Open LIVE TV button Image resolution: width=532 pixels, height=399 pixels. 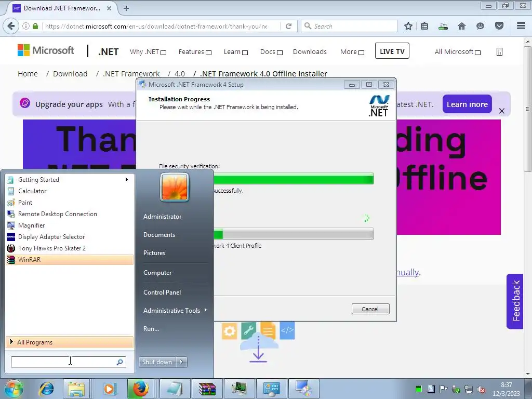pos(392,51)
